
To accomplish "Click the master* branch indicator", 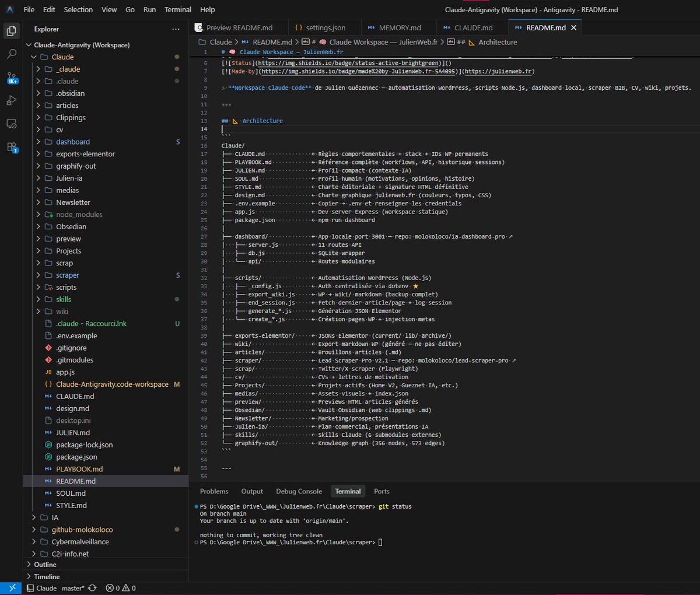I will [x=73, y=588].
